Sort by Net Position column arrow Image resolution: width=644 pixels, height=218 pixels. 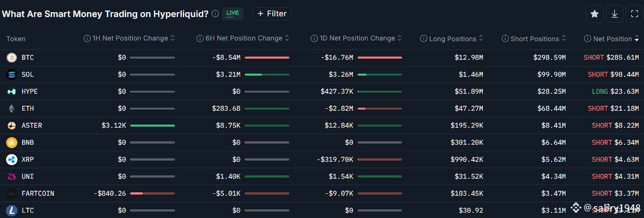[637, 39]
